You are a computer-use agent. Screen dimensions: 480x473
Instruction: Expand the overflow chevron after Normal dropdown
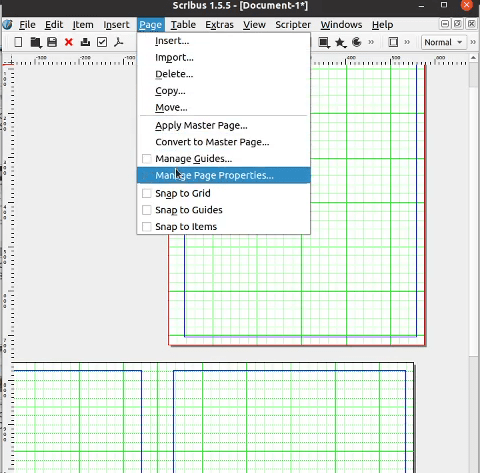[473, 42]
